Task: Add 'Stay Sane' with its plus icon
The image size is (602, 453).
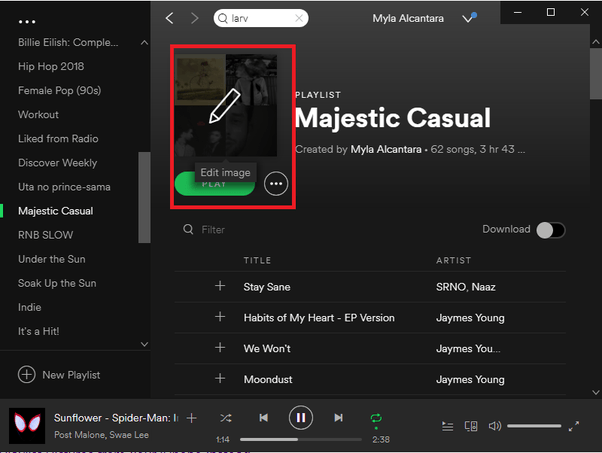Action: tap(220, 286)
